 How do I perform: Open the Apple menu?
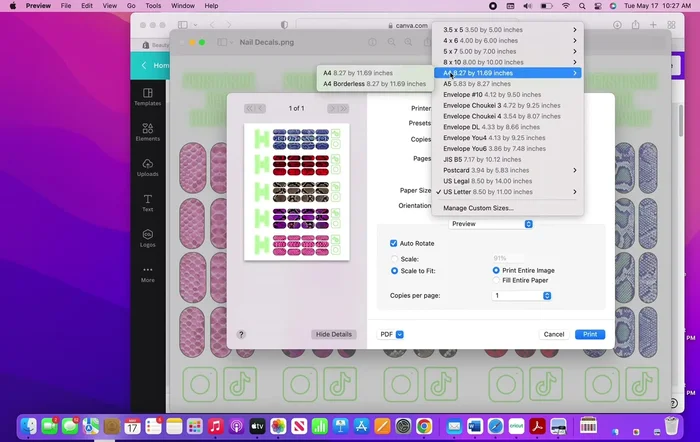[x=13, y=6]
